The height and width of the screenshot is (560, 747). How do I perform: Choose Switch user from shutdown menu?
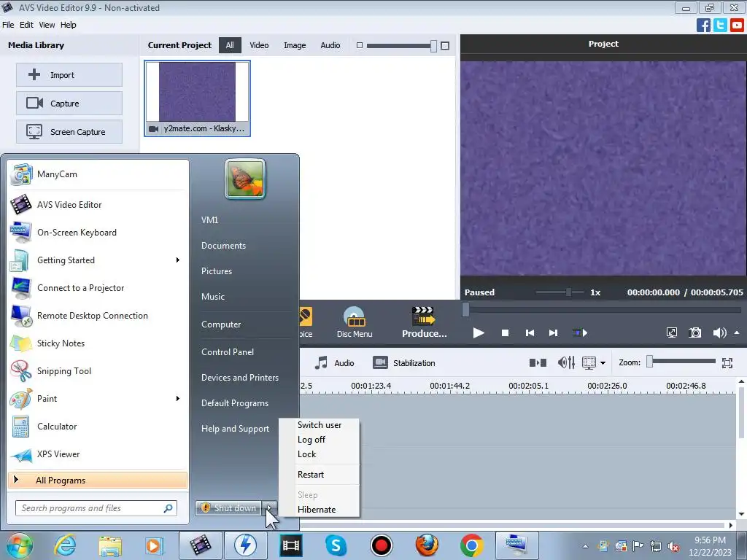320,425
